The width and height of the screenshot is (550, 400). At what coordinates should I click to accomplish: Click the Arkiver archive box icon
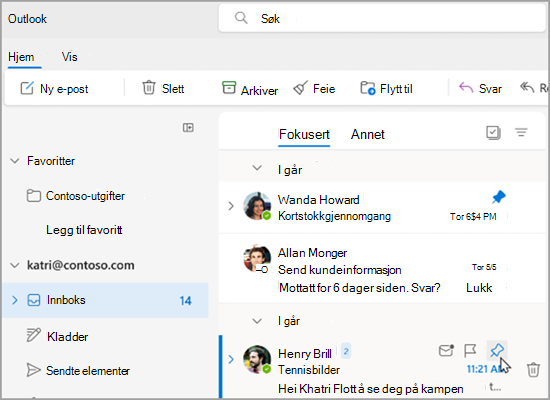point(229,87)
